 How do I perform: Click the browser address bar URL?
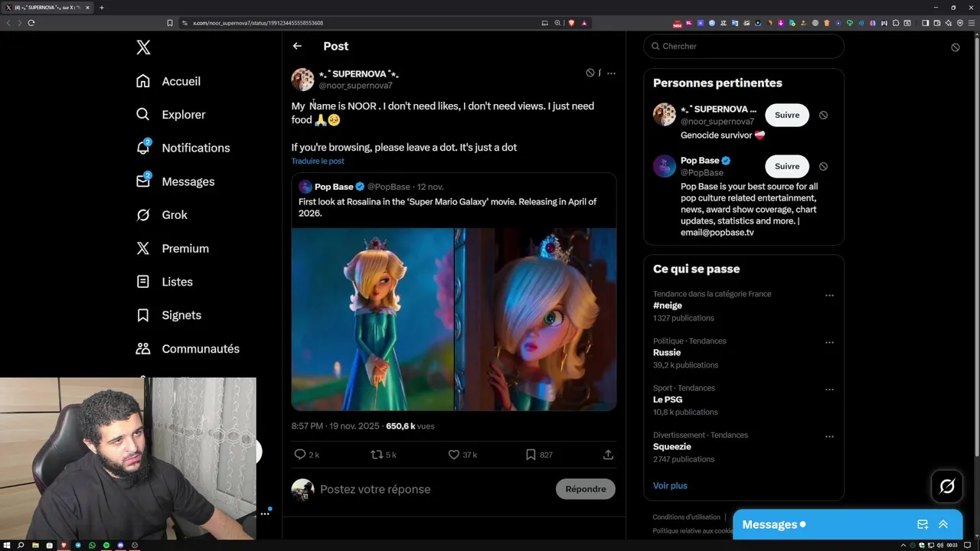257,23
